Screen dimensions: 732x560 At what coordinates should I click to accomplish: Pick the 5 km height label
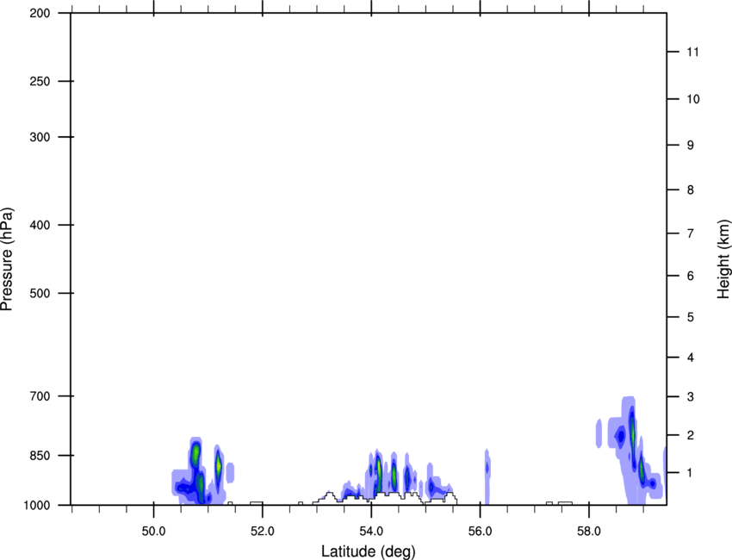(691, 318)
